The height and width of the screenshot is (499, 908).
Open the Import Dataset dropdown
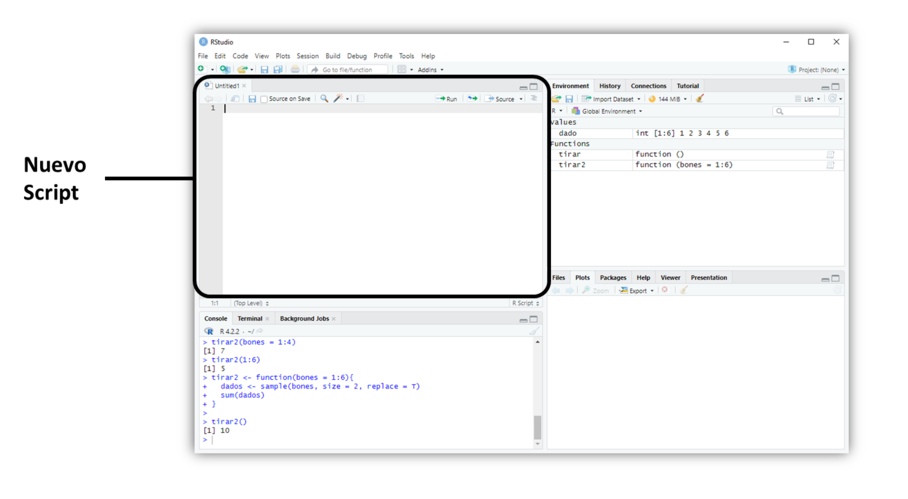(613, 99)
